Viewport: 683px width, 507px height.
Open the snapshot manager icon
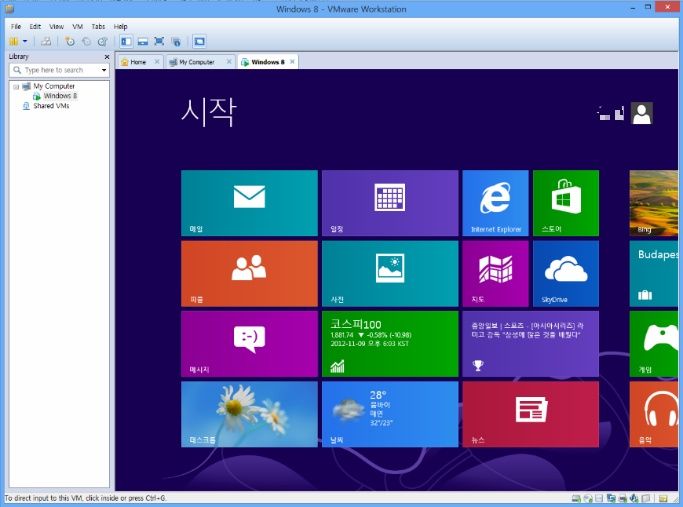[103, 41]
